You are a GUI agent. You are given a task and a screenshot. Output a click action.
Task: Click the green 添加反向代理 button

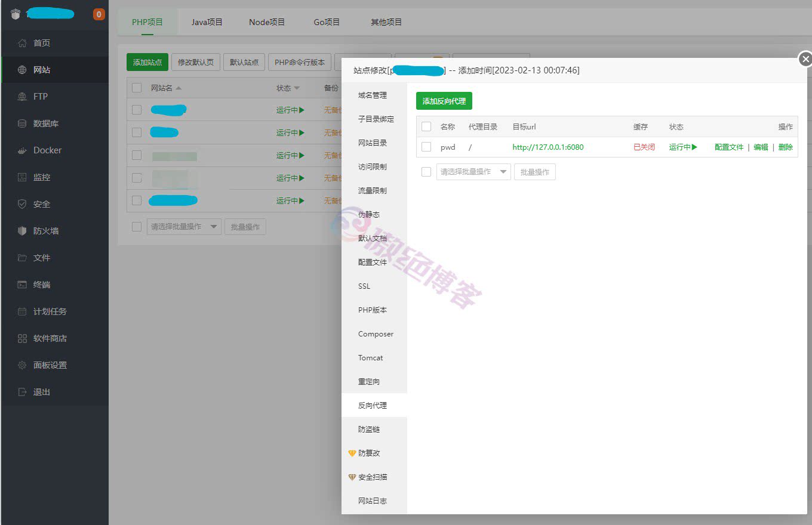[444, 101]
